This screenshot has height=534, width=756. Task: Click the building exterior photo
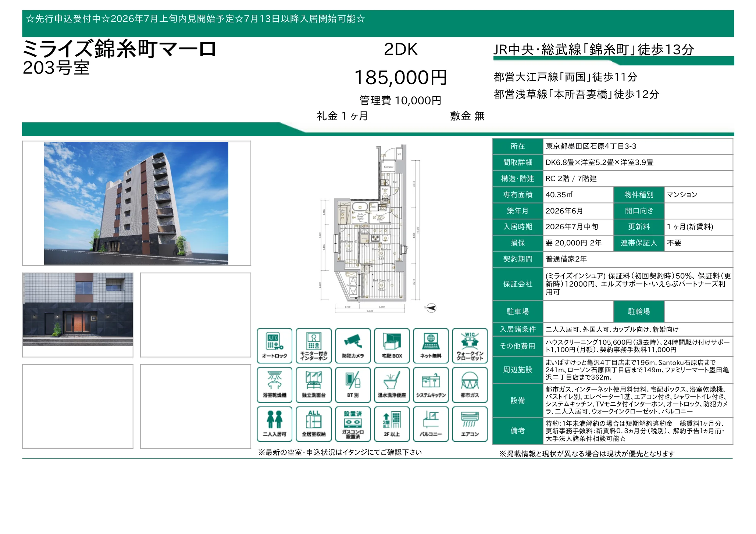[136, 203]
